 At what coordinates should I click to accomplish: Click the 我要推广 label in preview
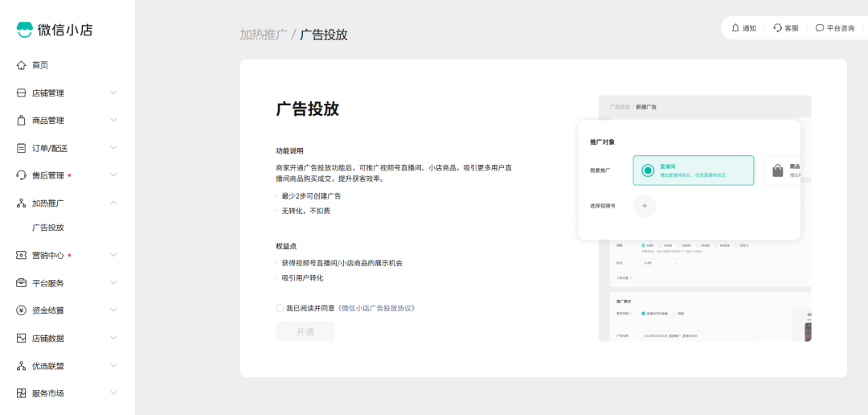(600, 170)
